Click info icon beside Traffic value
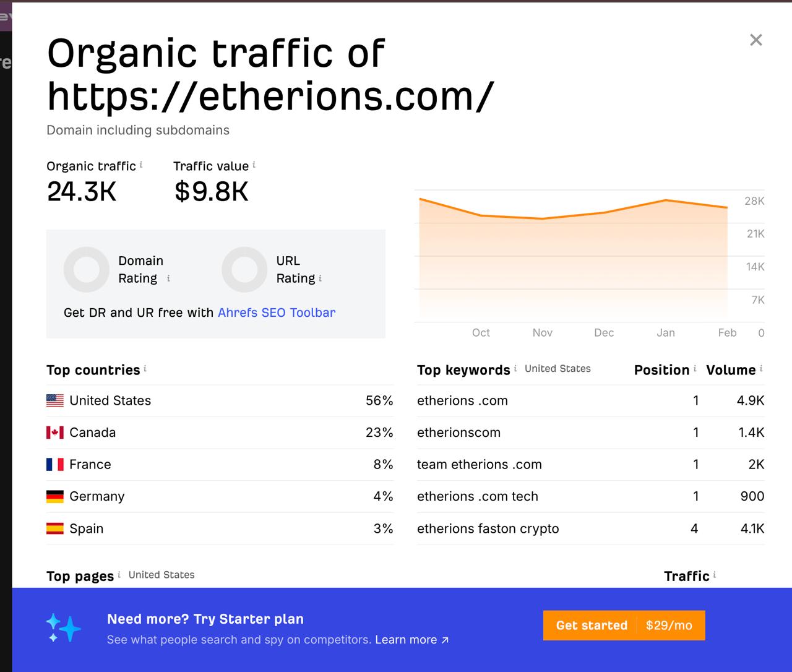The width and height of the screenshot is (792, 672). click(x=254, y=165)
